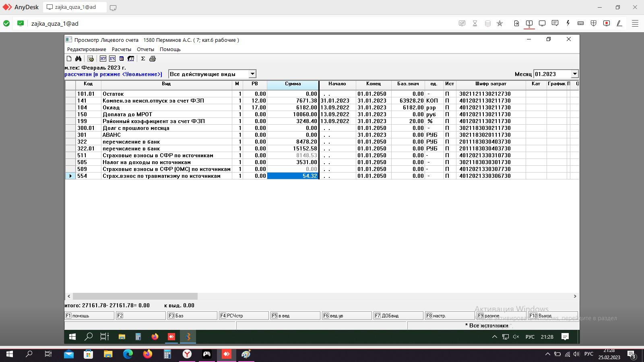
Task: Select AnyDesk display 1 monitor icon
Action: pyautogui.click(x=529, y=23)
